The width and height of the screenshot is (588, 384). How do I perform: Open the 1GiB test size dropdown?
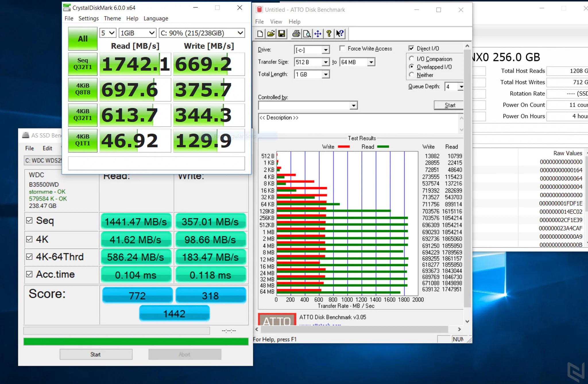[x=138, y=33]
